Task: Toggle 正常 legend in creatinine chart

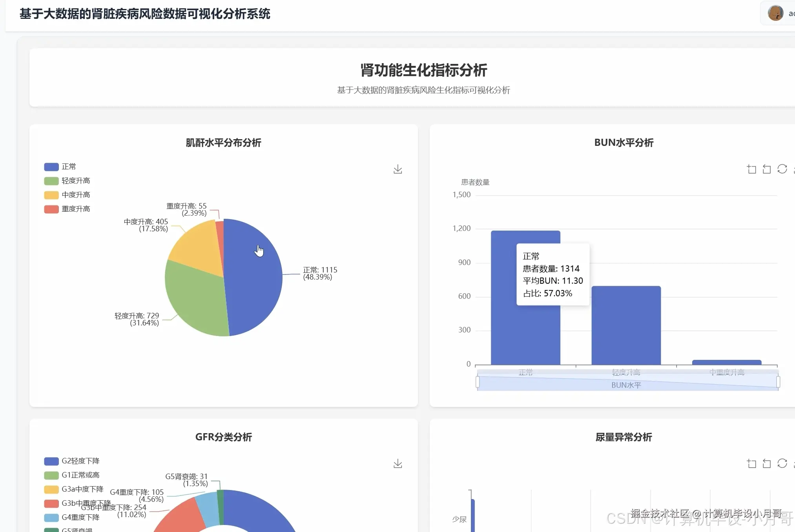Action: click(x=60, y=167)
